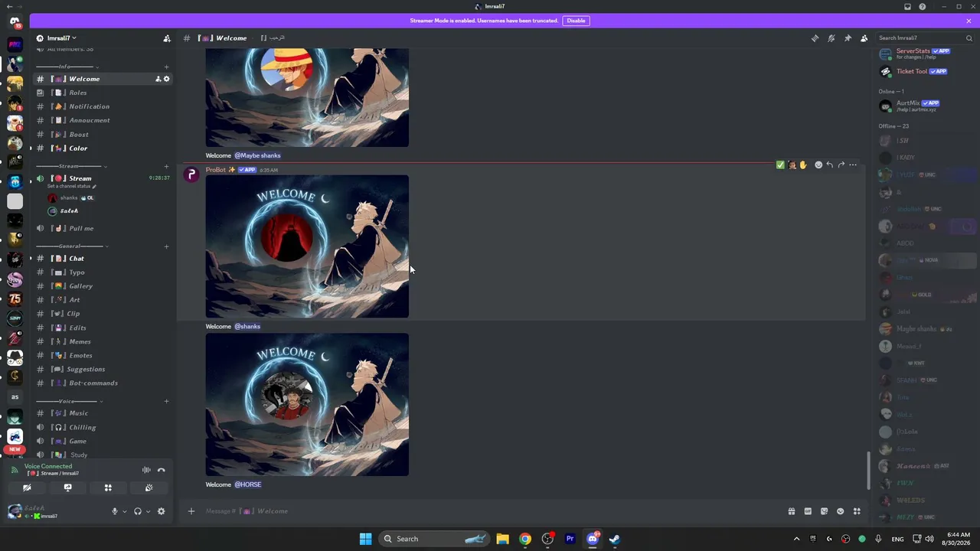
Task: Collapse the Info category
Action: pyautogui.click(x=70, y=67)
